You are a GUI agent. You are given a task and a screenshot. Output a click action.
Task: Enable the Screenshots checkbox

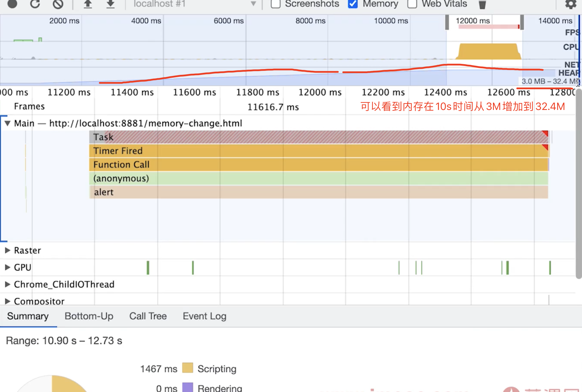coord(276,4)
